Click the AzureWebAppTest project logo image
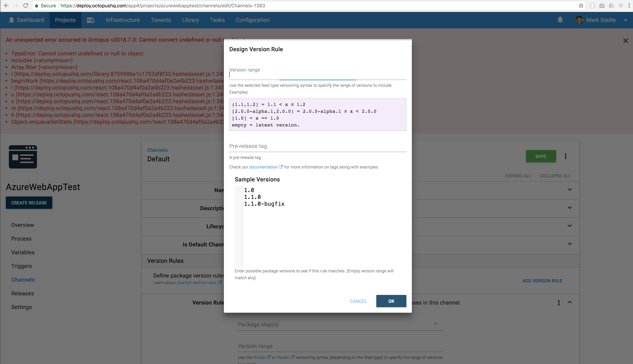 click(23, 157)
